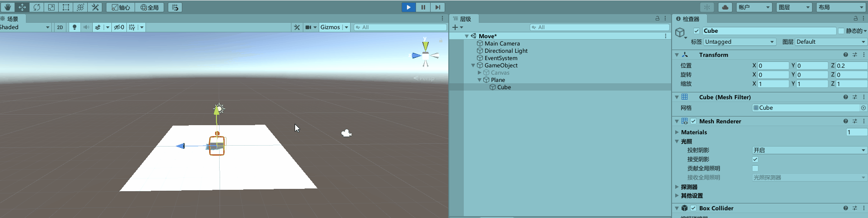Open Transform presets icon
Image resolution: width=868 pixels, height=218 pixels.
click(855, 55)
